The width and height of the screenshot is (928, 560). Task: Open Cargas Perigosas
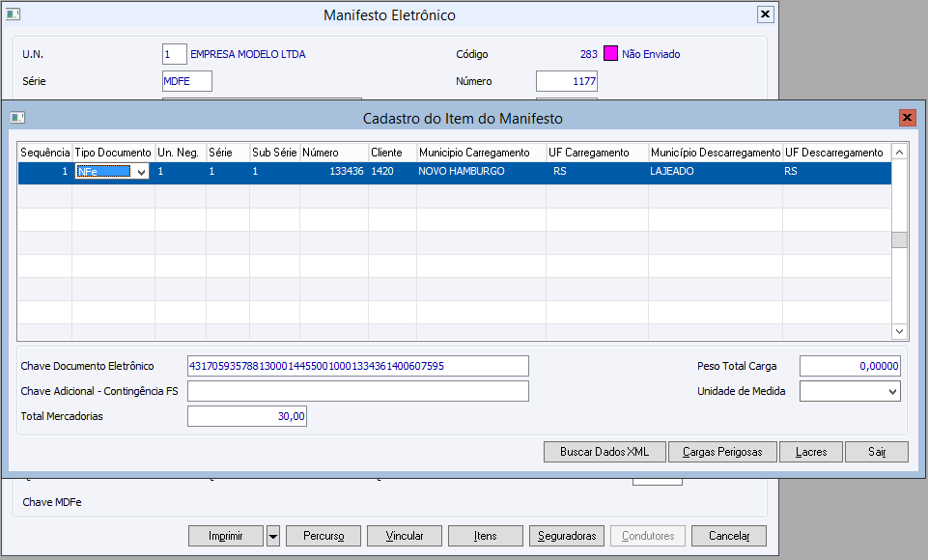point(722,452)
